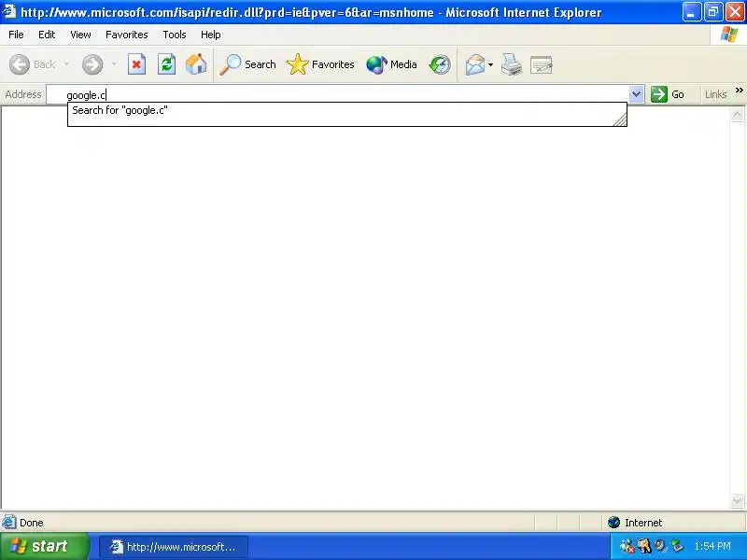Click the Links toolbar label
The image size is (747, 560).
point(715,94)
